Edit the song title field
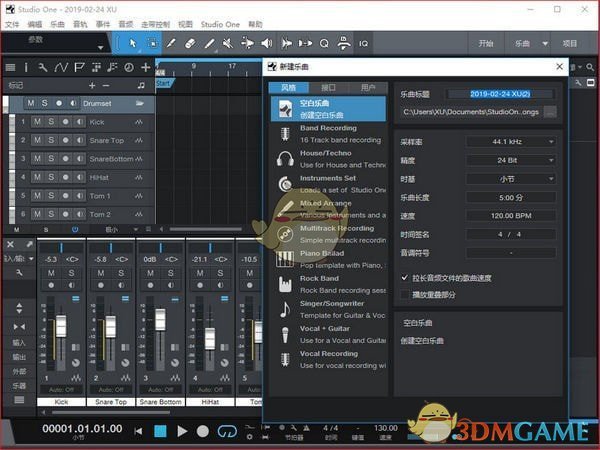Image resolution: width=600 pixels, height=450 pixels. click(x=500, y=94)
